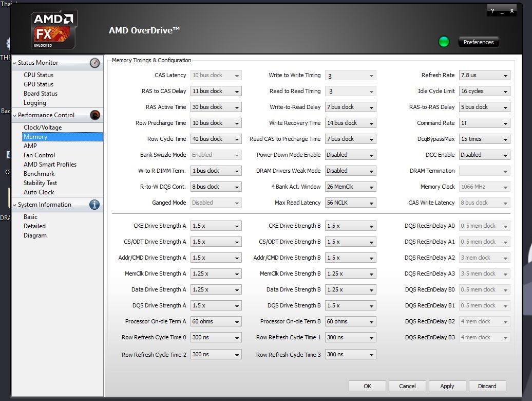Open Addr/CMD Drive Strength A dropdown
The height and width of the screenshot is (401, 532).
tap(216, 258)
